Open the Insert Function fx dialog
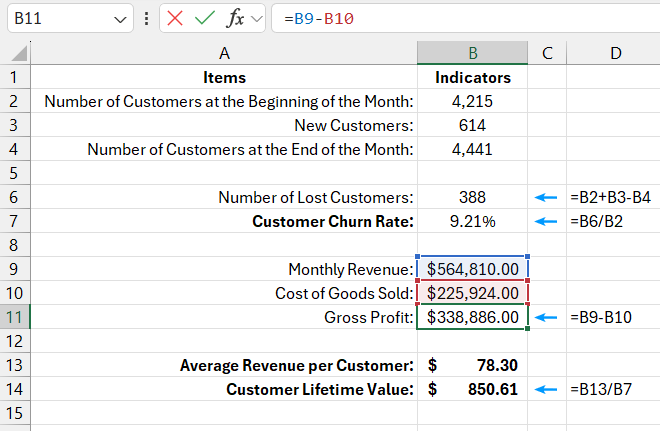Screen dimensions: 660x431 coord(235,19)
